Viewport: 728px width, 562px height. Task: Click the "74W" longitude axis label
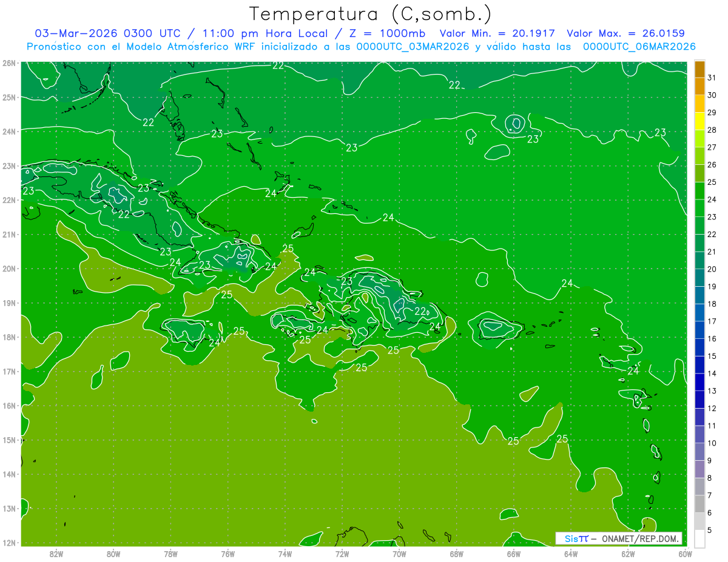[x=285, y=554]
